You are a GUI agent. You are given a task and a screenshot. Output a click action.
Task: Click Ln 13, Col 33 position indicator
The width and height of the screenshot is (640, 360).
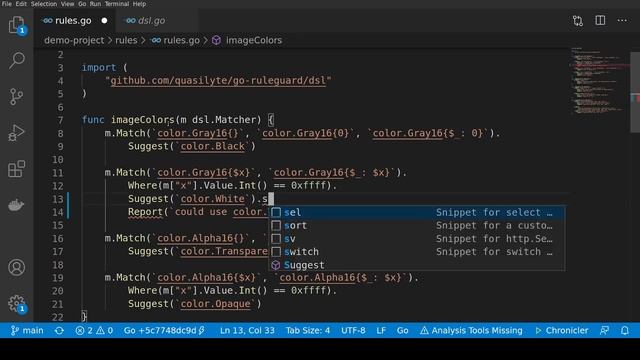(x=247, y=331)
